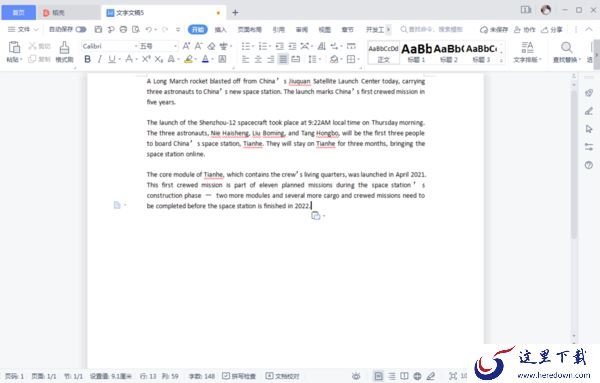The width and height of the screenshot is (600, 383).
Task: Toggle the AutoSave switch
Action: tap(81, 29)
